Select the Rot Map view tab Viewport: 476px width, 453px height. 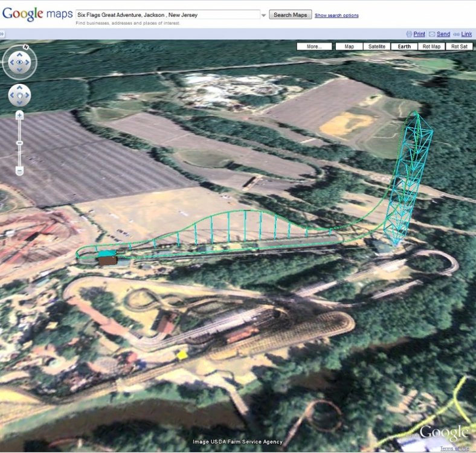pos(431,47)
